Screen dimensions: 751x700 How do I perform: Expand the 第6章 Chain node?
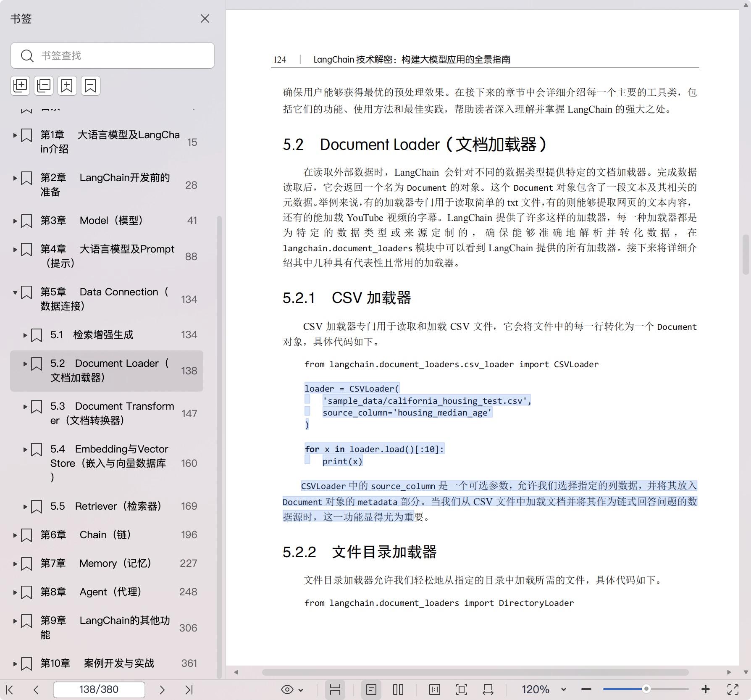click(x=15, y=535)
